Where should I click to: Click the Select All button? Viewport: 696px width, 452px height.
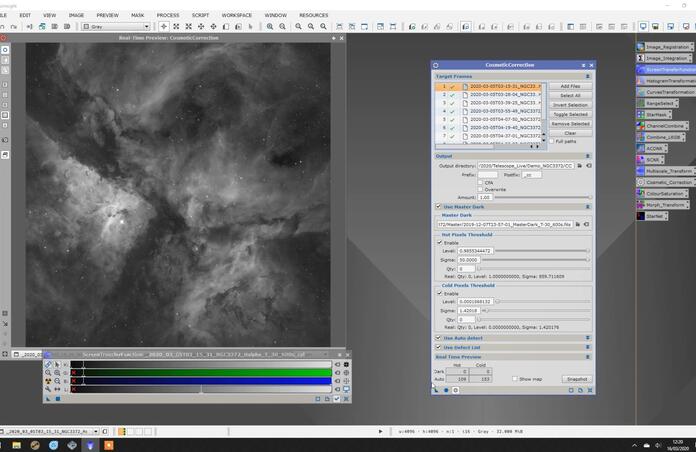tap(570, 95)
